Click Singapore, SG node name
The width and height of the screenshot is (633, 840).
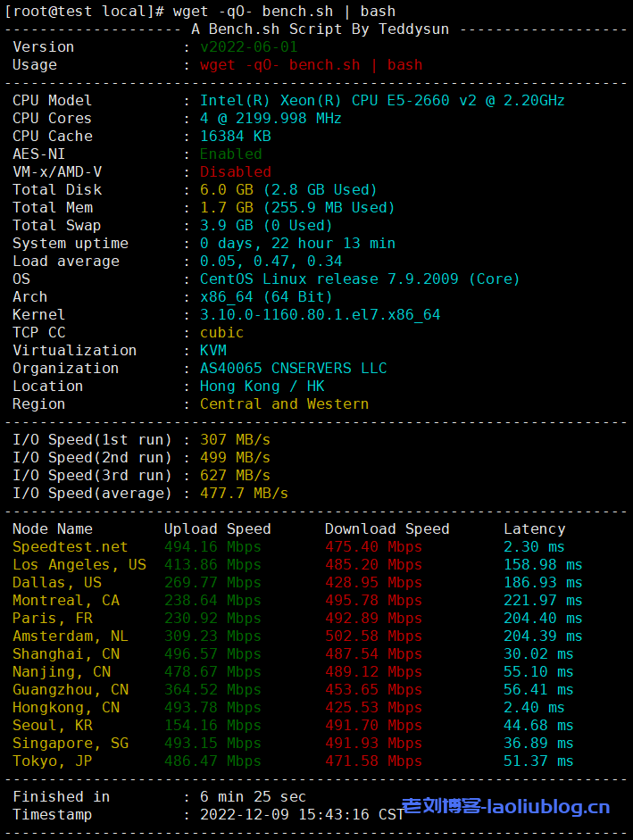[x=71, y=744]
